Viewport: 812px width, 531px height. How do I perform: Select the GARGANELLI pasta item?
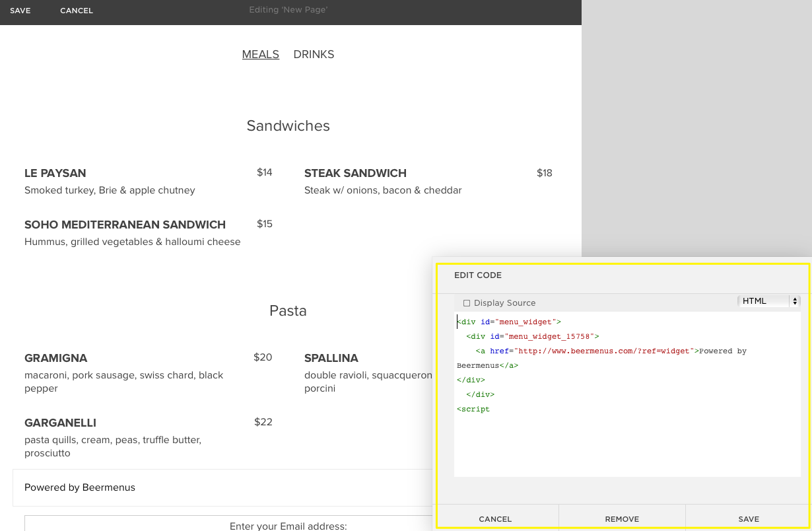click(x=60, y=423)
